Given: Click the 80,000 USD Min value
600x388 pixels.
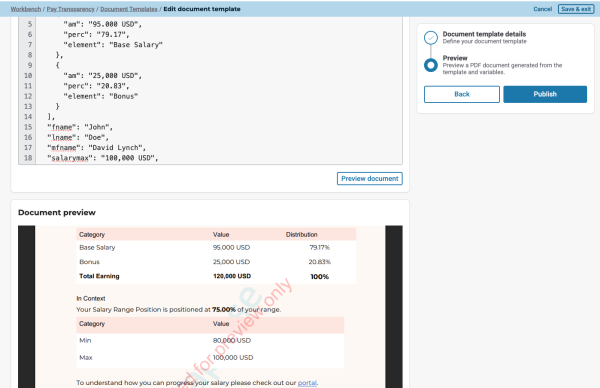Looking at the screenshot, I should (x=232, y=341).
